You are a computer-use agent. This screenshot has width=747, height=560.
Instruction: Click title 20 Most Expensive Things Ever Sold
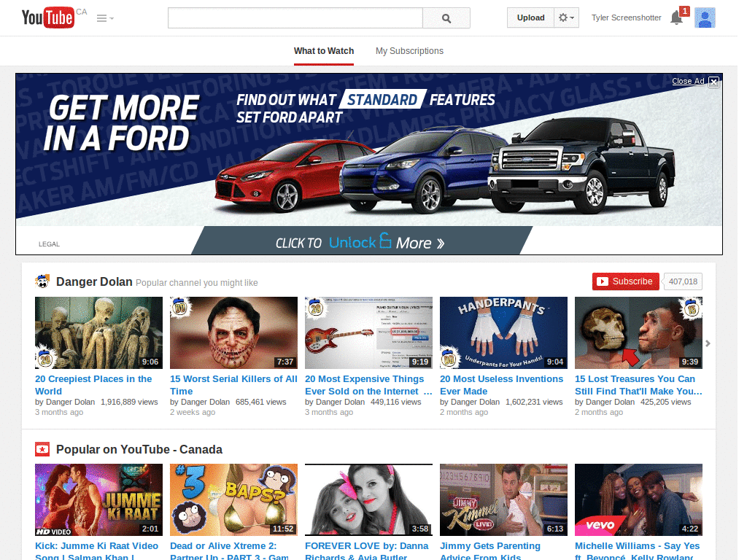(x=368, y=385)
